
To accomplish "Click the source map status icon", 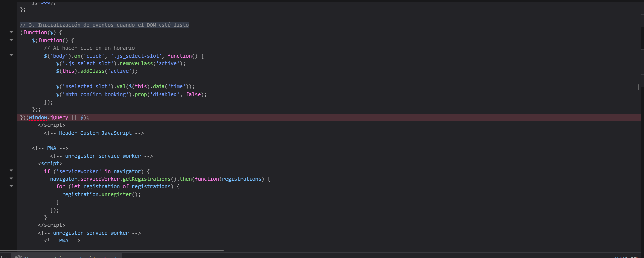I will [x=18, y=257].
